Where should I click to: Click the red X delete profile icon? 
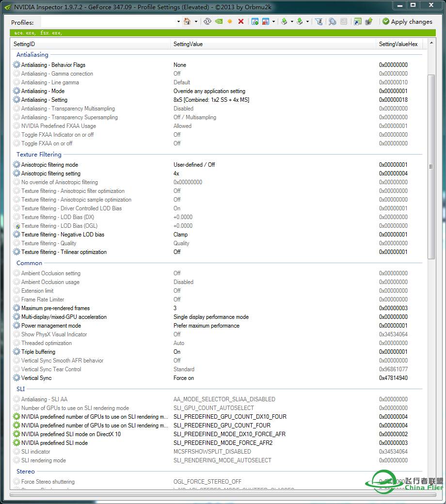click(x=241, y=21)
